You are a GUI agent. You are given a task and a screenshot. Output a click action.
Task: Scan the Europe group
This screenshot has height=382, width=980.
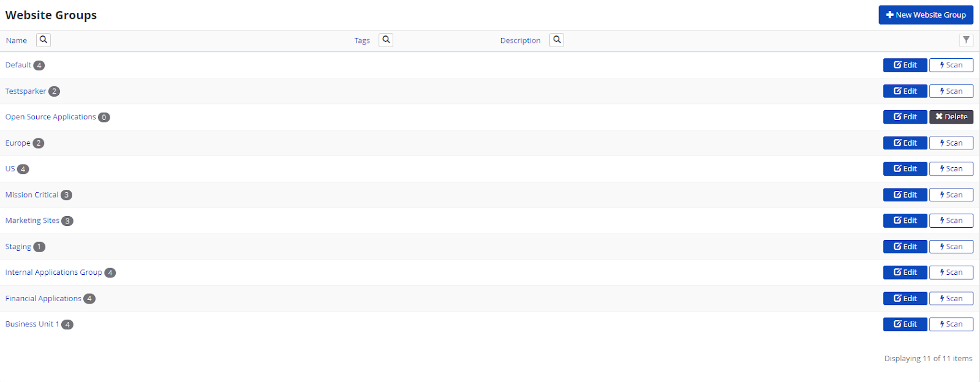click(951, 143)
